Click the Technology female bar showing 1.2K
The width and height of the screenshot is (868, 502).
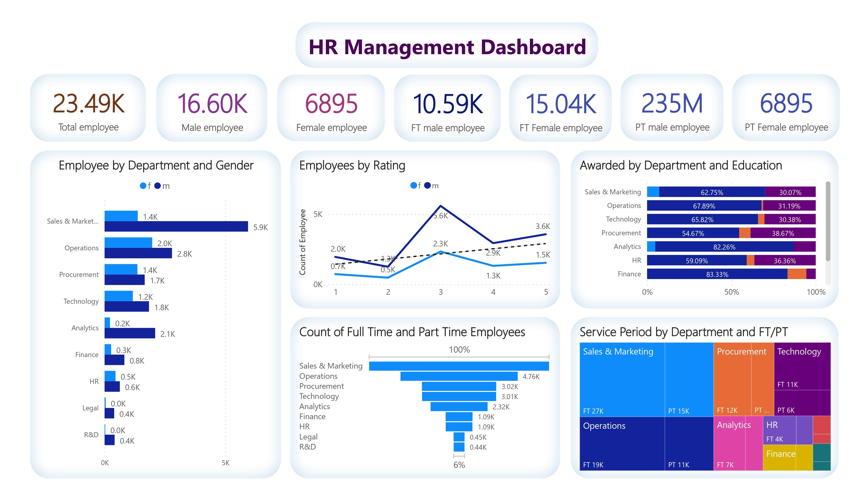119,296
